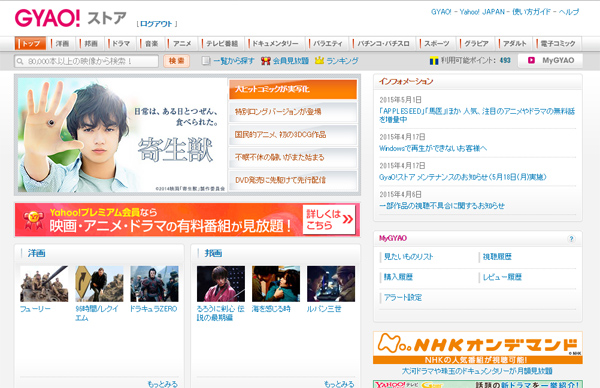Open 視聴履歴 in MyGYAO panel
The image size is (600, 388).
click(x=497, y=257)
